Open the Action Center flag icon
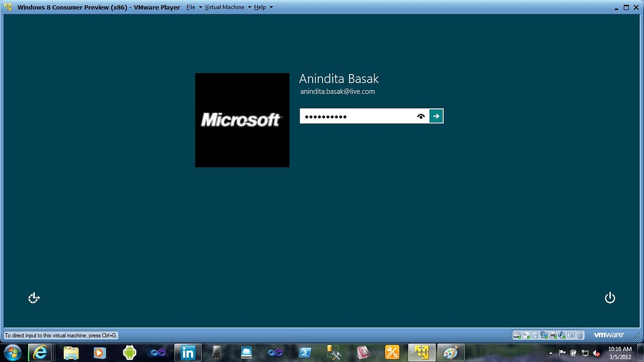 click(x=562, y=353)
